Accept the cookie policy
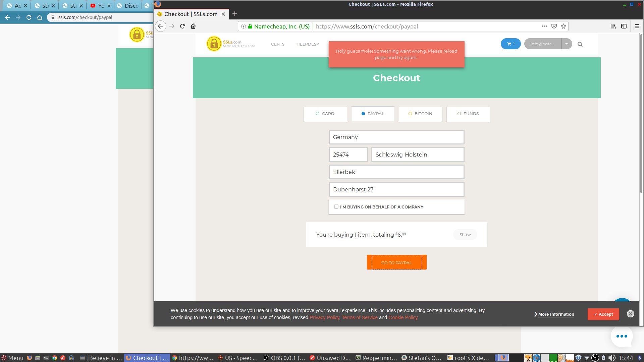This screenshot has width=644, height=362. point(603,314)
